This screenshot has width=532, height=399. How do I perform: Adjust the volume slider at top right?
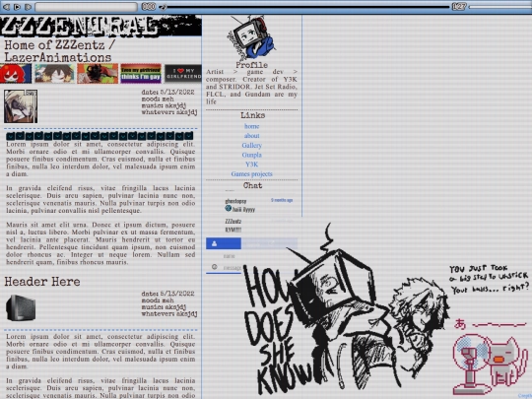pyautogui.click(x=500, y=7)
